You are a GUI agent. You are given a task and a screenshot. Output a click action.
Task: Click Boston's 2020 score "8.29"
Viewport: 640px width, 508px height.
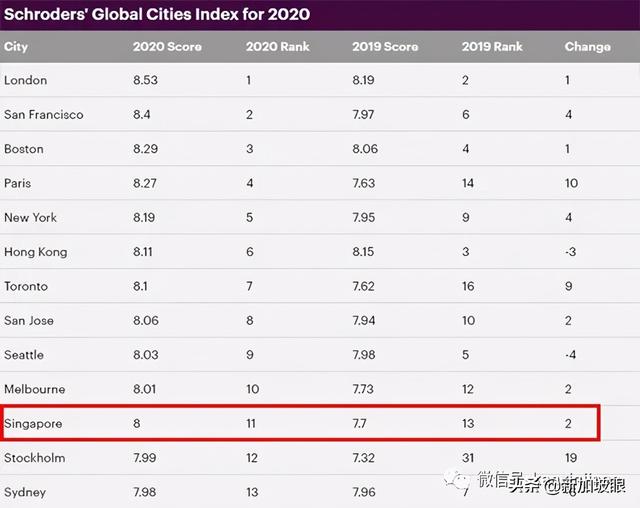click(x=145, y=149)
